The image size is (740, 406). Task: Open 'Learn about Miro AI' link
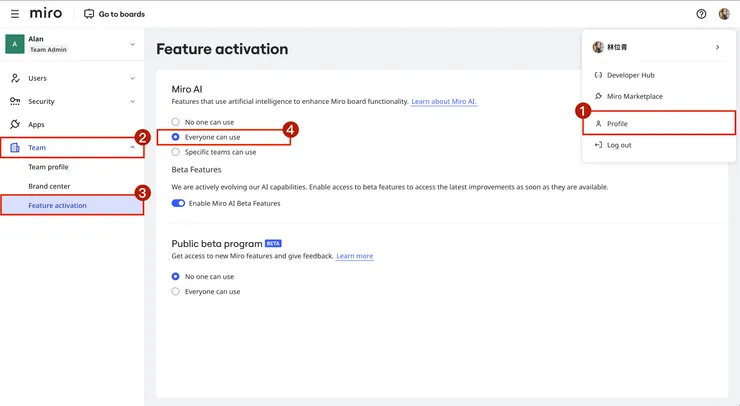[x=444, y=102]
